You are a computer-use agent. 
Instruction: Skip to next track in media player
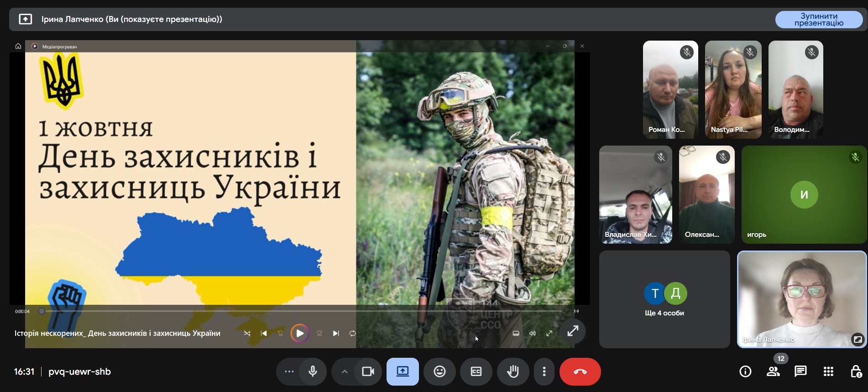pos(336,334)
